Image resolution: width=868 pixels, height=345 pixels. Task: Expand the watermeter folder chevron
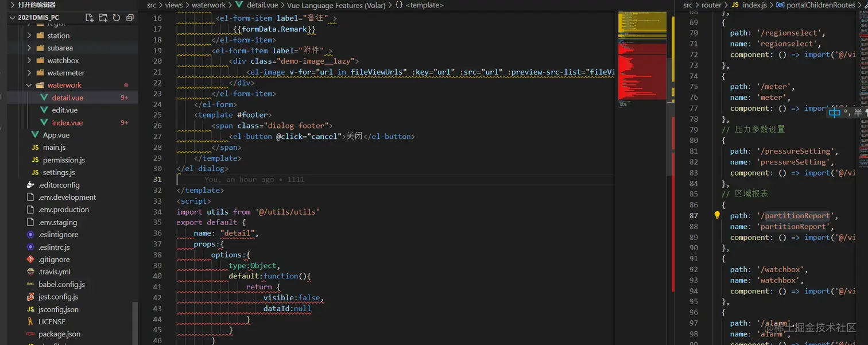[29, 73]
